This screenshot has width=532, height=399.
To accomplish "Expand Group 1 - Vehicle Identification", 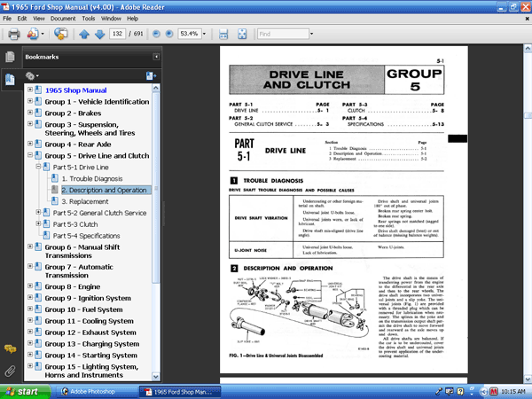I will (x=30, y=101).
